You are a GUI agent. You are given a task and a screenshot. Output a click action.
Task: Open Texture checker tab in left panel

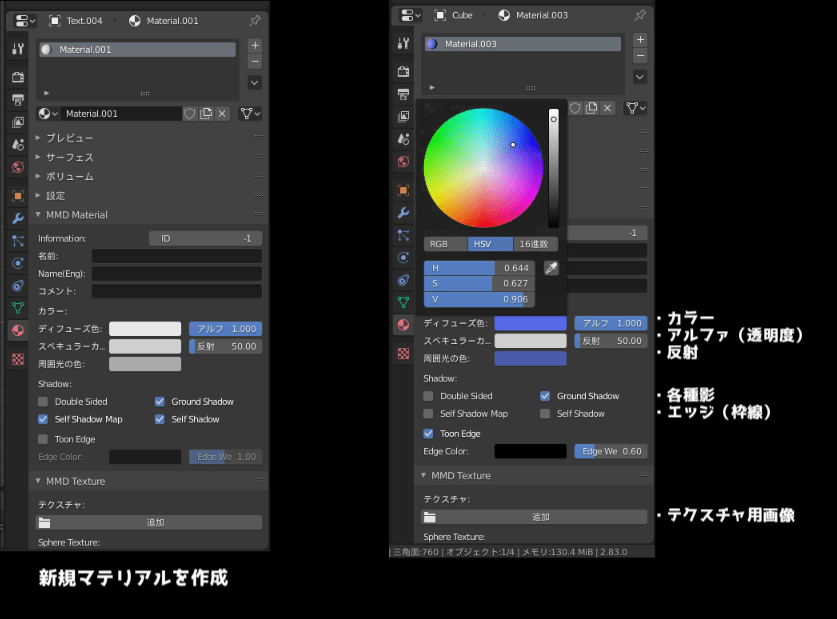(x=18, y=359)
